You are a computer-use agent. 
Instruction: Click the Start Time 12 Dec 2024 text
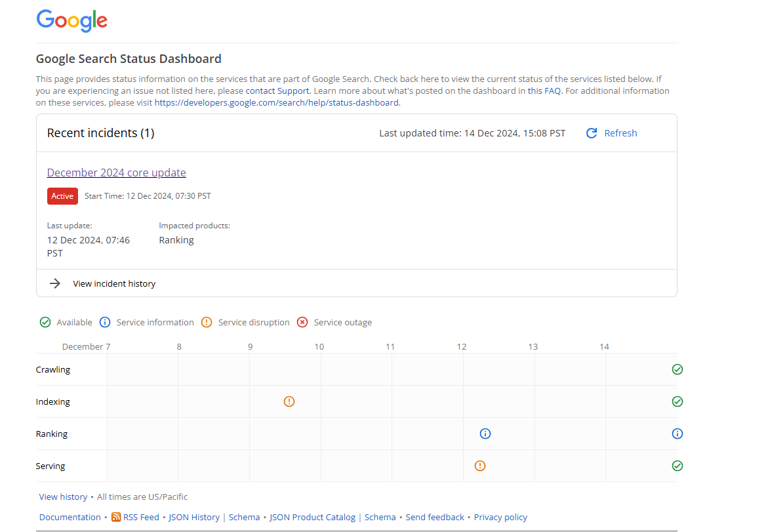click(x=148, y=196)
